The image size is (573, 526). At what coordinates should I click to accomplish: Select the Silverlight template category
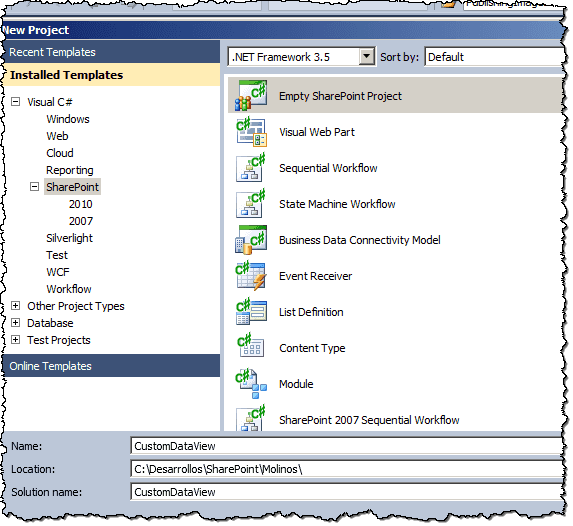coord(69,238)
